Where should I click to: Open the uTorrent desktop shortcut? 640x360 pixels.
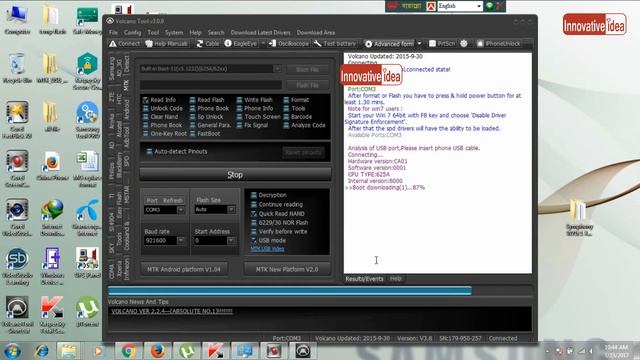click(87, 311)
